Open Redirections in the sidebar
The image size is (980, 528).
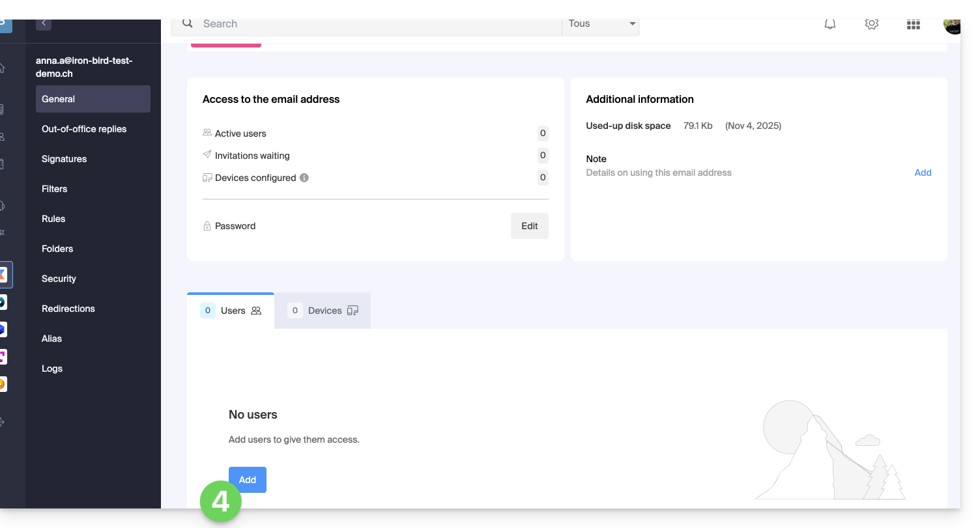[x=68, y=309]
